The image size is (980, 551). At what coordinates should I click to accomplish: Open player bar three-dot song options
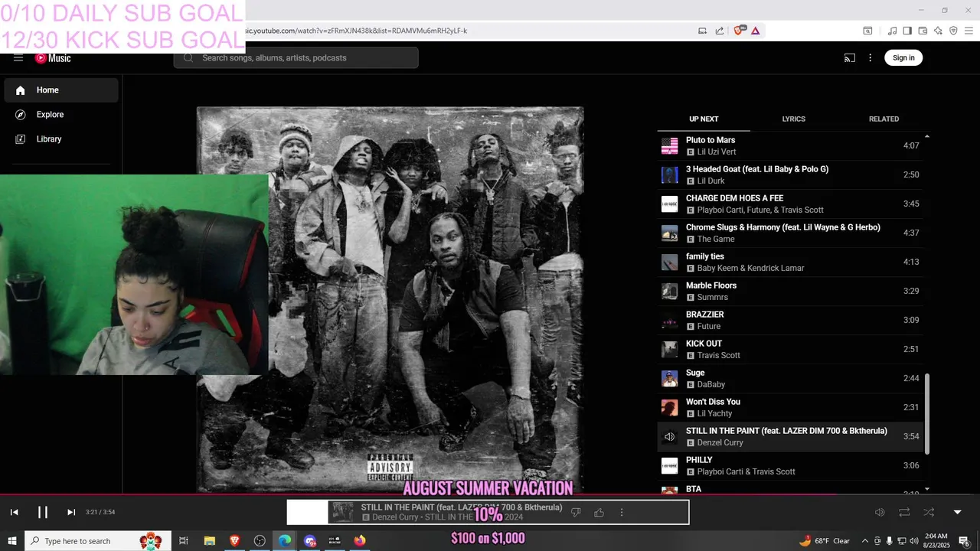(622, 512)
